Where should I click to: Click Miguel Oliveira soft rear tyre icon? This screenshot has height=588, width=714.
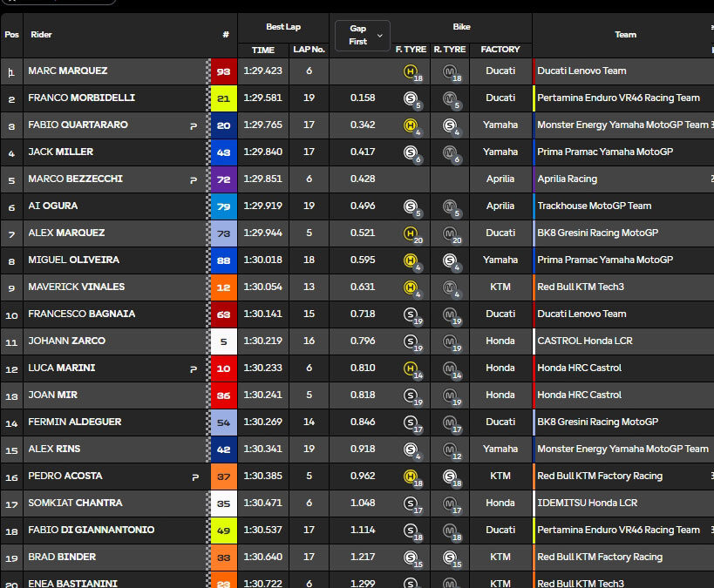(450, 260)
